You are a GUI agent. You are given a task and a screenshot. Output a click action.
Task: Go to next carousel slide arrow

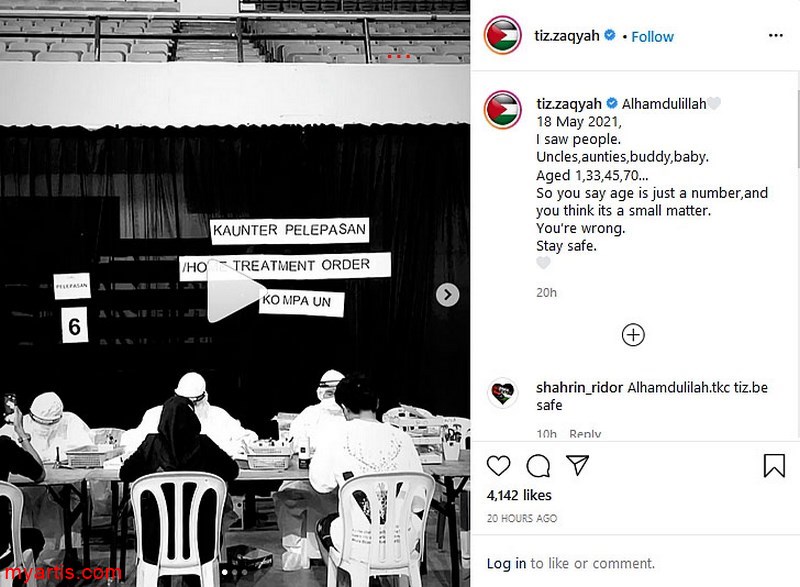(x=447, y=295)
